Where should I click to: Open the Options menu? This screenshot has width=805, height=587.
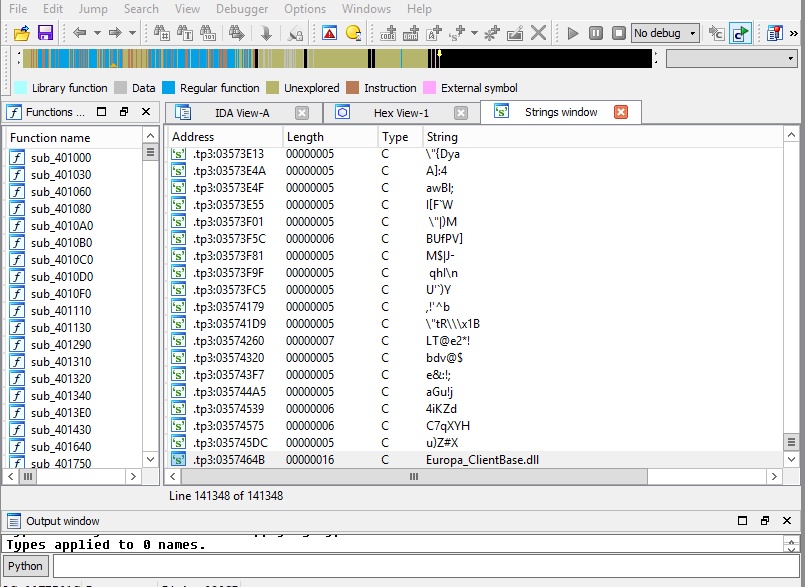pos(305,9)
